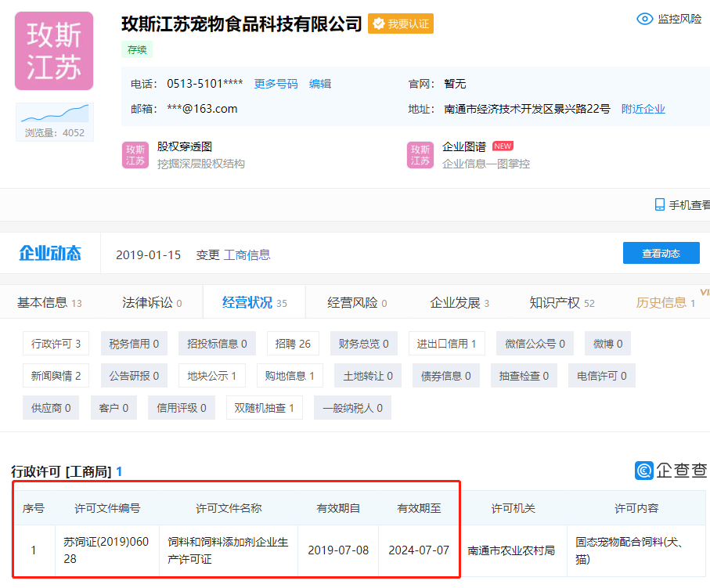Screen dimensions: 710x588
Task: Click the 许可机关 column header
Action: [514, 508]
